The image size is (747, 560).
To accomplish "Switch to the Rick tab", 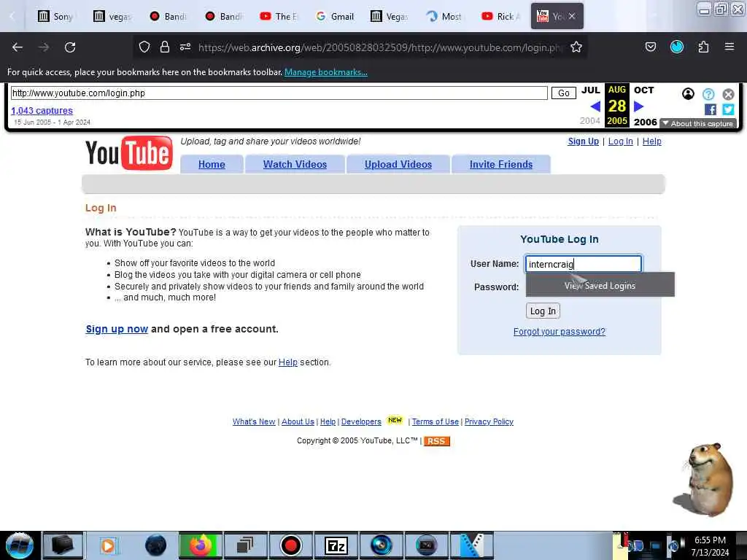I will [501, 17].
